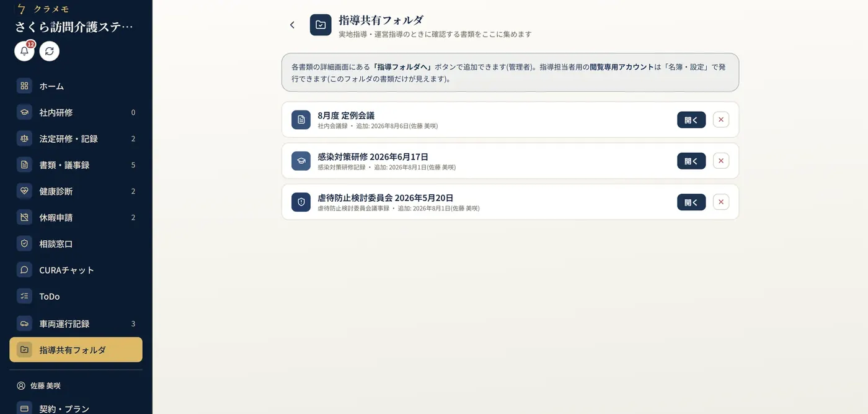Viewport: 868px width, 414px height.
Task: Open 社内研修 in the sidebar
Action: point(76,112)
